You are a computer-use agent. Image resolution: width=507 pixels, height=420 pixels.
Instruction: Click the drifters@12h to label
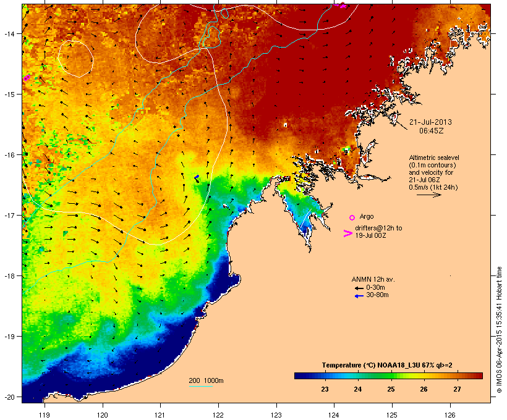click(x=378, y=228)
